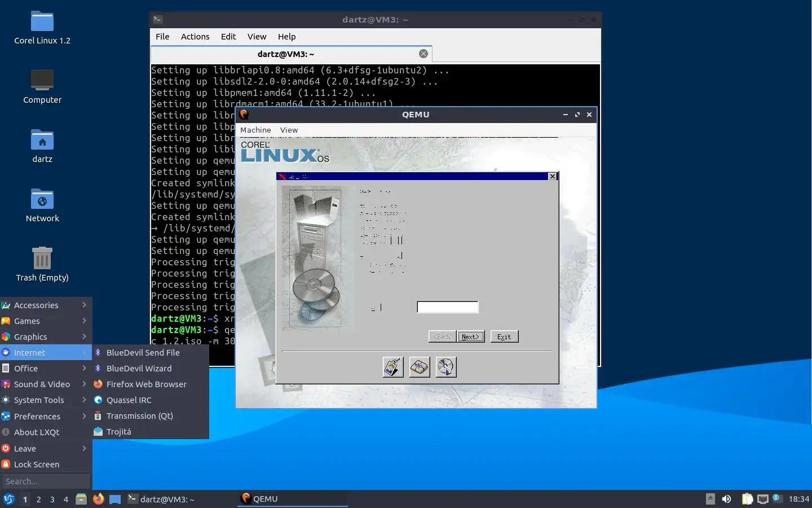Image resolution: width=812 pixels, height=508 pixels.
Task: Click the first installer icon with pen and paper
Action: click(393, 367)
